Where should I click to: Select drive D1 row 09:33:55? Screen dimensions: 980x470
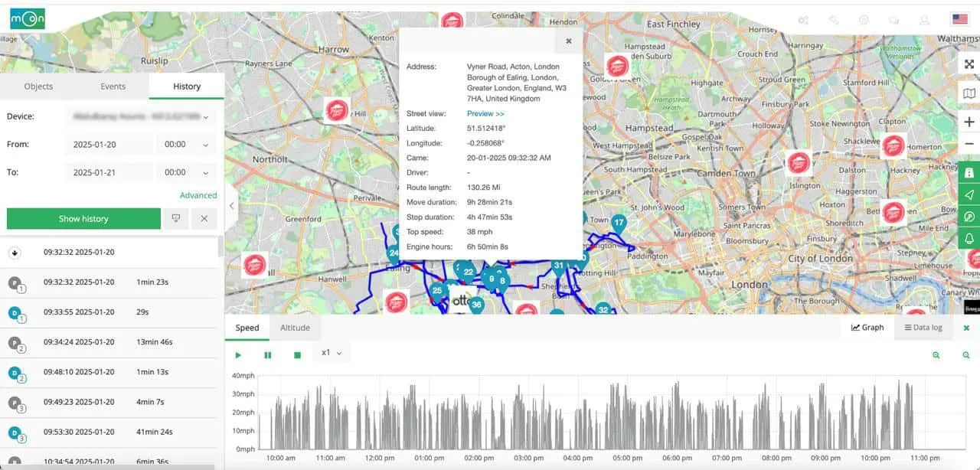(109, 312)
